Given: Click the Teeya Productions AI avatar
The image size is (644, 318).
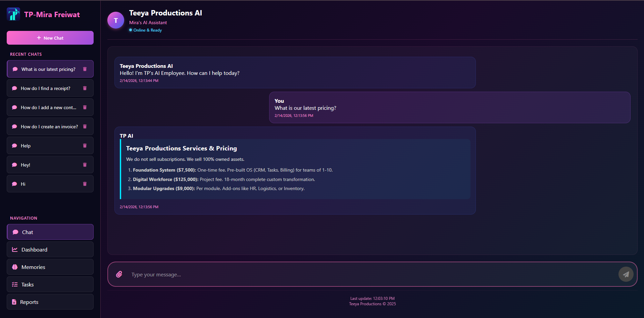Looking at the screenshot, I should (x=115, y=20).
